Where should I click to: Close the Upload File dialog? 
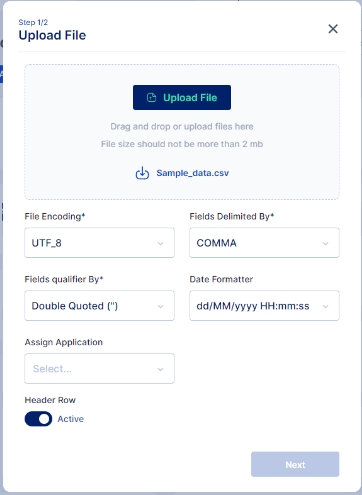(x=333, y=29)
